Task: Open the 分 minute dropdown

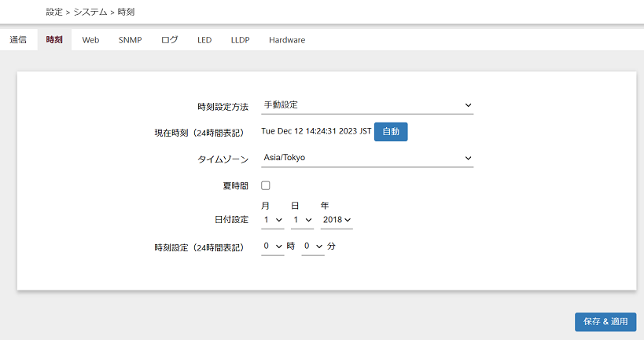Action: click(312, 247)
